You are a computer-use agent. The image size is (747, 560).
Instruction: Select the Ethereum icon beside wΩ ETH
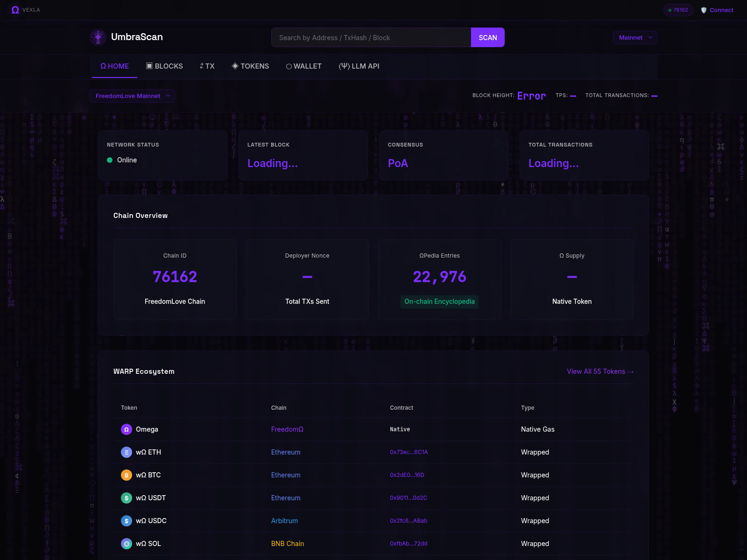coord(126,452)
